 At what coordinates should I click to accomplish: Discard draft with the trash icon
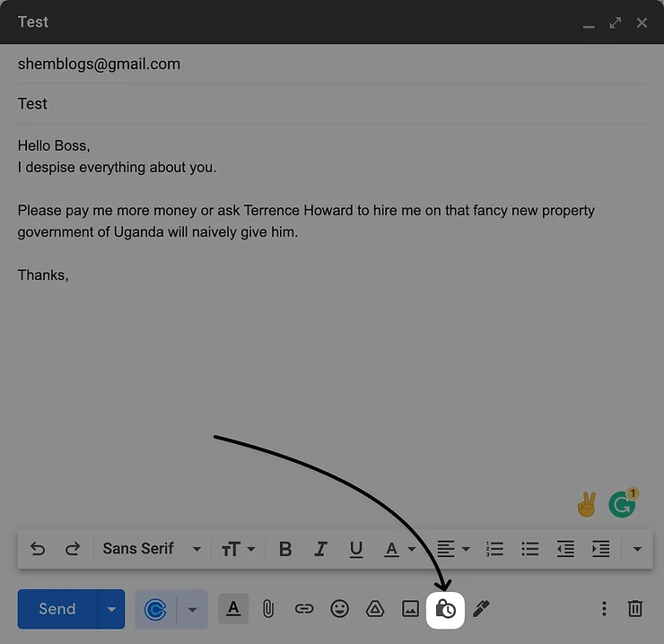tap(635, 609)
